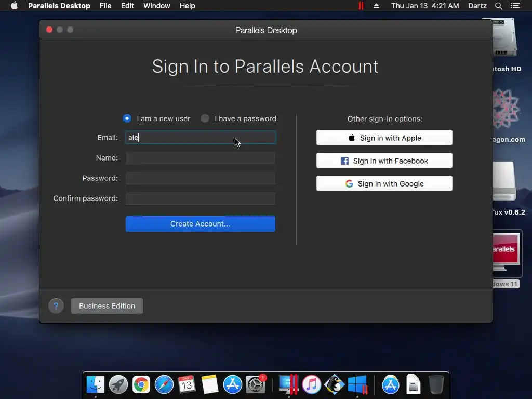This screenshot has height=399, width=532.
Task: Choose Sign in with Apple
Action: click(384, 138)
